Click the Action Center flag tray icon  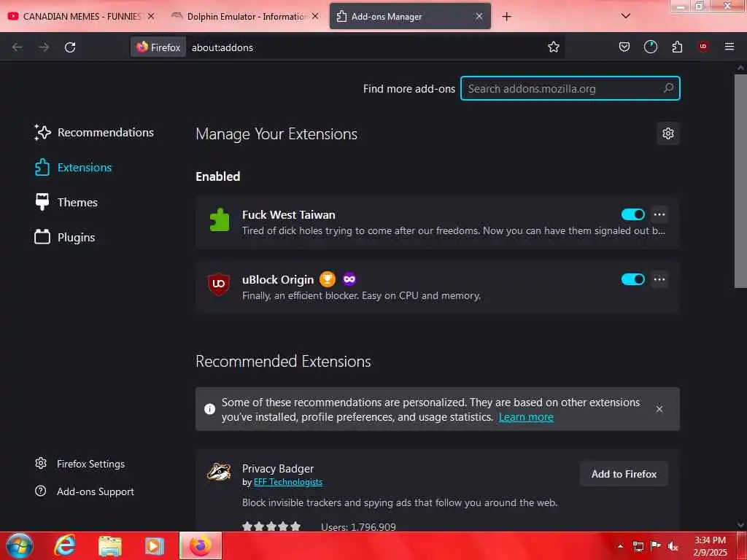click(656, 545)
